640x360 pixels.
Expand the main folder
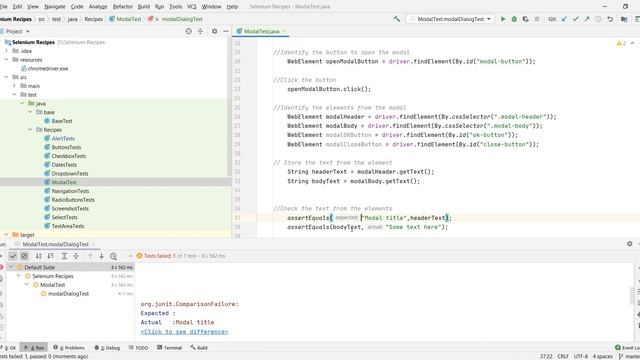[14, 86]
